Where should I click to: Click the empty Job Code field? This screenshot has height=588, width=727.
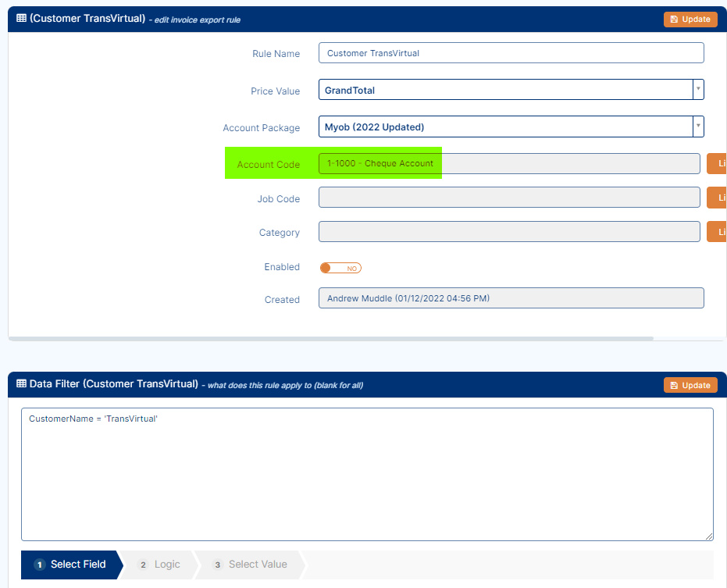coord(508,198)
